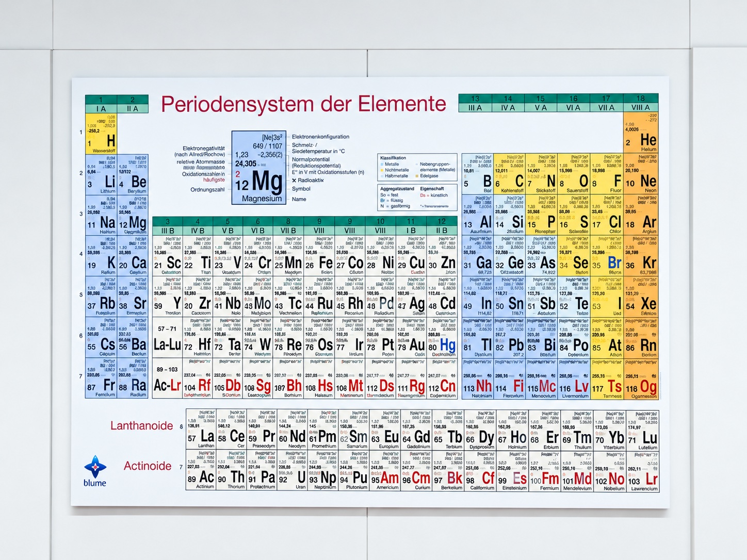Select the large Mg legend example cell

[258, 168]
